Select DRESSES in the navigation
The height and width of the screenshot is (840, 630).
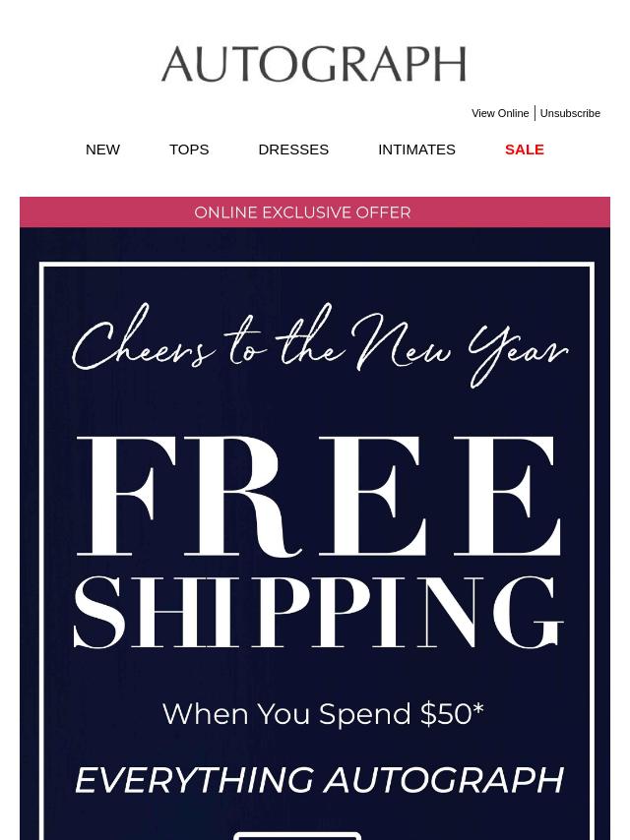coord(293,150)
